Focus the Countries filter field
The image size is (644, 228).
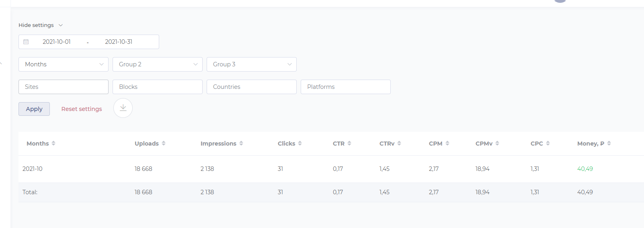pyautogui.click(x=252, y=87)
